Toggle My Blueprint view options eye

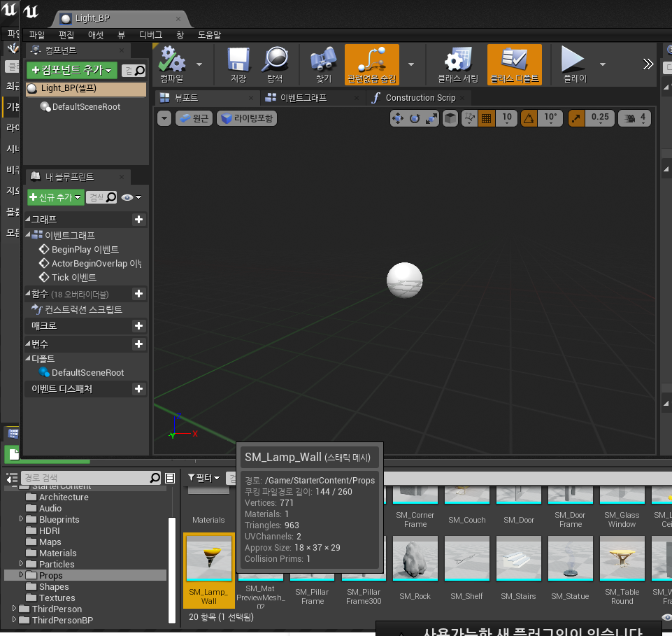point(131,197)
